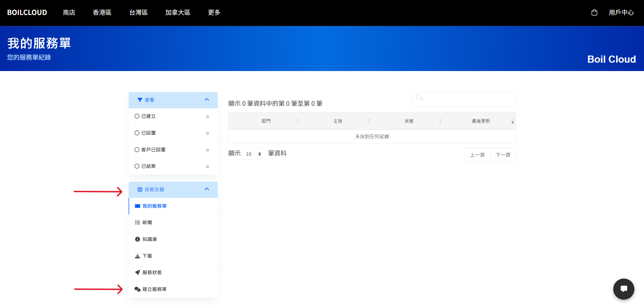This screenshot has width=644, height=308.
Task: Open the 商店 menu item
Action: pyautogui.click(x=69, y=12)
